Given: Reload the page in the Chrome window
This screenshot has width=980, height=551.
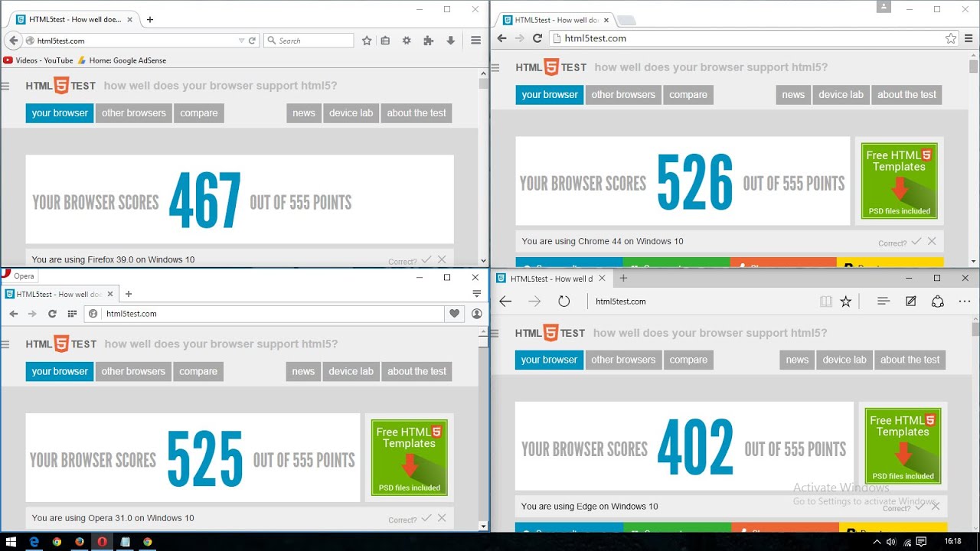Looking at the screenshot, I should click(537, 38).
